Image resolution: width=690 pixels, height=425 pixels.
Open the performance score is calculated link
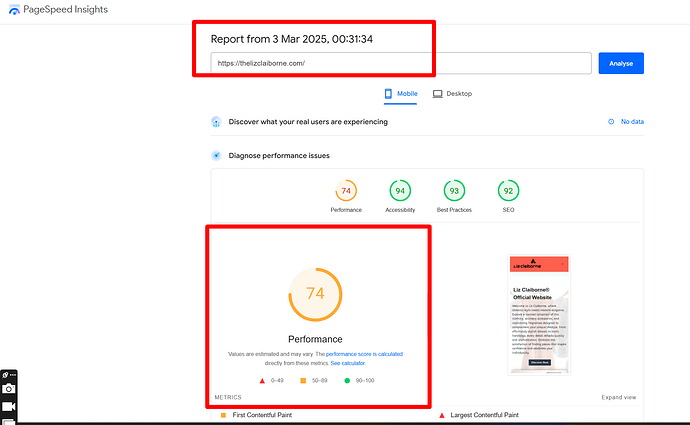pos(364,354)
